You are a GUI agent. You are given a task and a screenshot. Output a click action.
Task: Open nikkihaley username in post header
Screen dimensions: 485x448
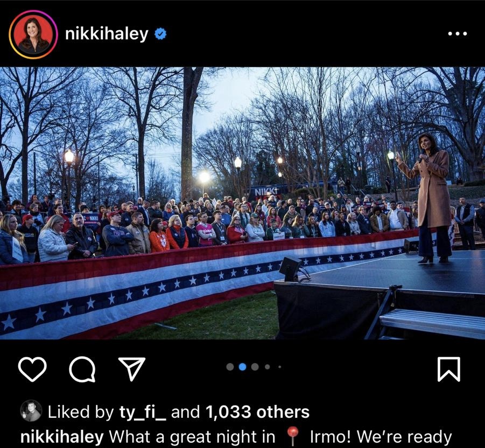click(107, 33)
